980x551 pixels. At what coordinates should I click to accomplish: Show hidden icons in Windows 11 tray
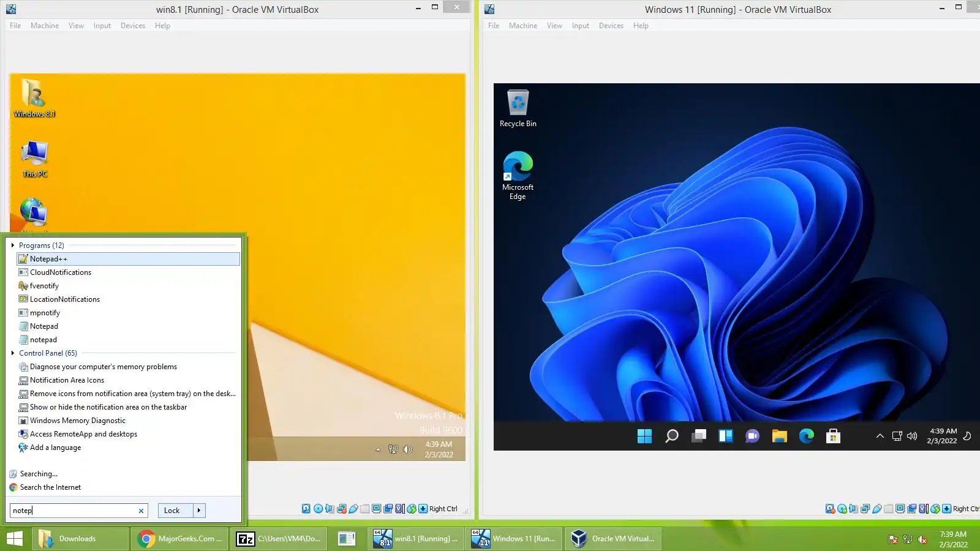click(x=880, y=436)
